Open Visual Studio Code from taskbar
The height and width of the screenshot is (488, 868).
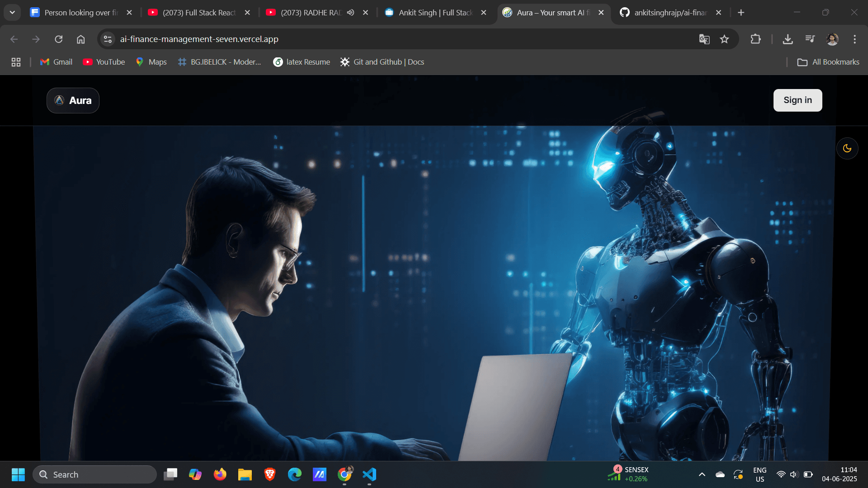(369, 474)
